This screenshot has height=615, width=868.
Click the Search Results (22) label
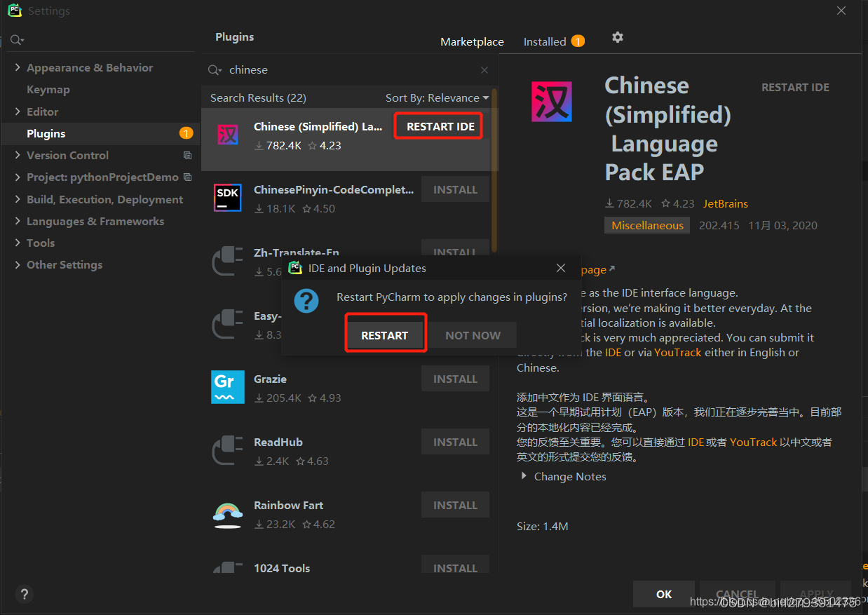[258, 97]
